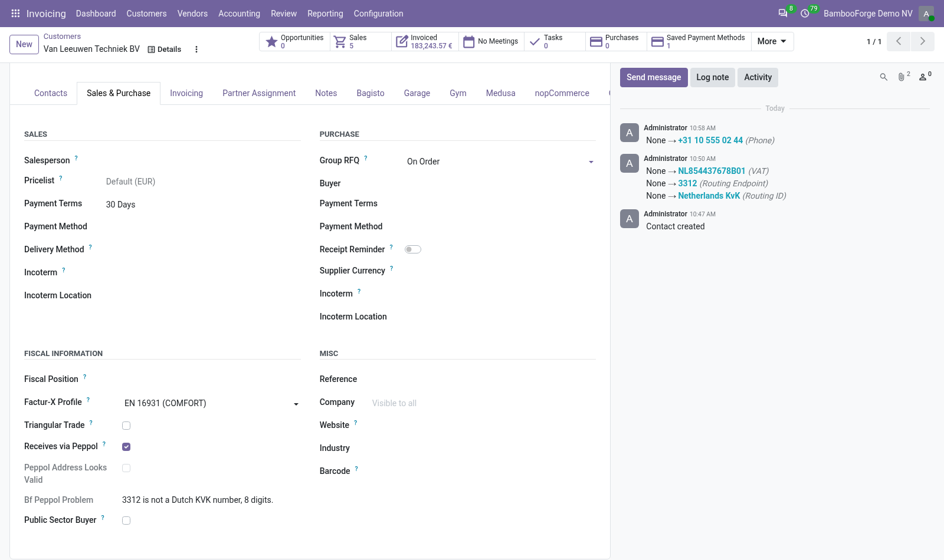Open the record actions kebab menu
The image size is (944, 560).
[196, 50]
